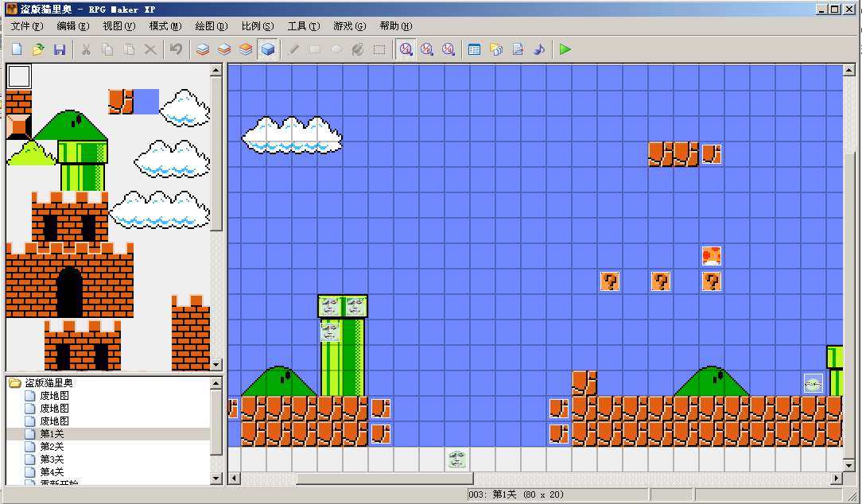
Task: Click tileset palette scroll up arrow
Action: 216,70
